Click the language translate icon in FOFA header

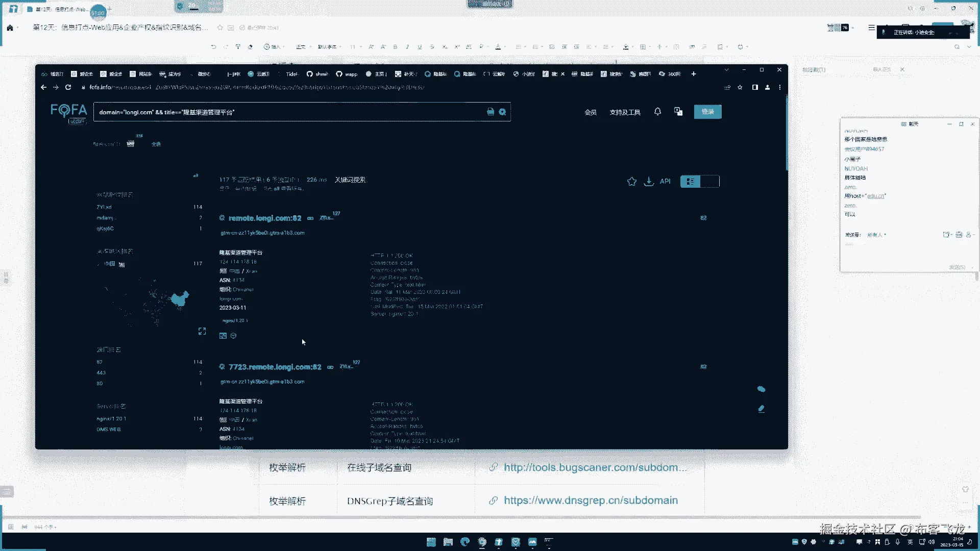pyautogui.click(x=678, y=112)
